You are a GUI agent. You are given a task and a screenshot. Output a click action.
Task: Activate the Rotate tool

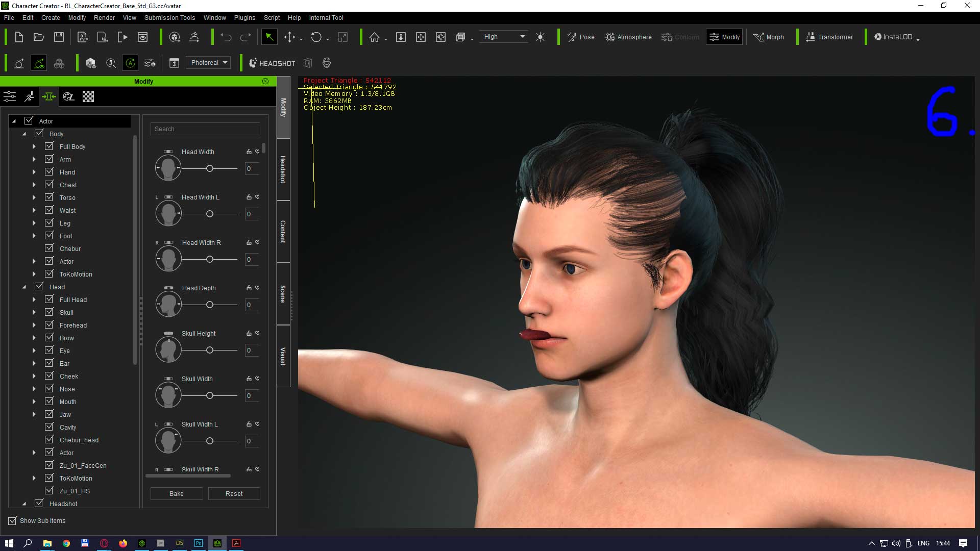[316, 37]
